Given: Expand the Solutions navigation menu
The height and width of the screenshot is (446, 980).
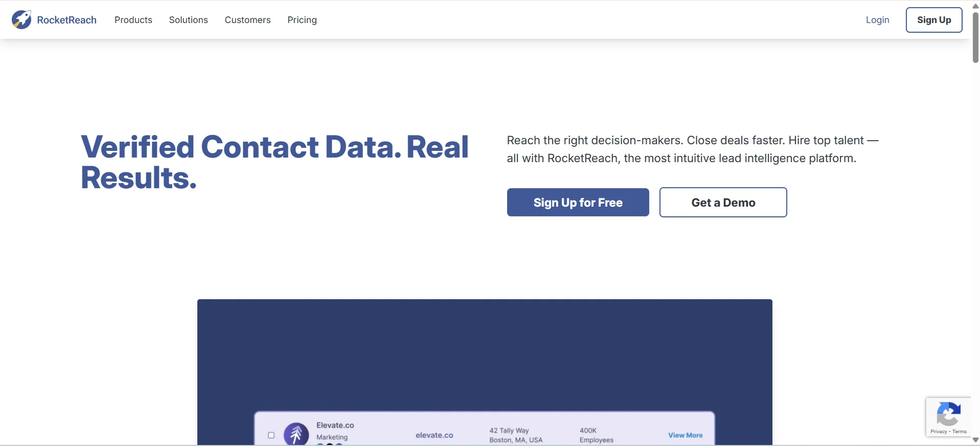Looking at the screenshot, I should tap(188, 20).
